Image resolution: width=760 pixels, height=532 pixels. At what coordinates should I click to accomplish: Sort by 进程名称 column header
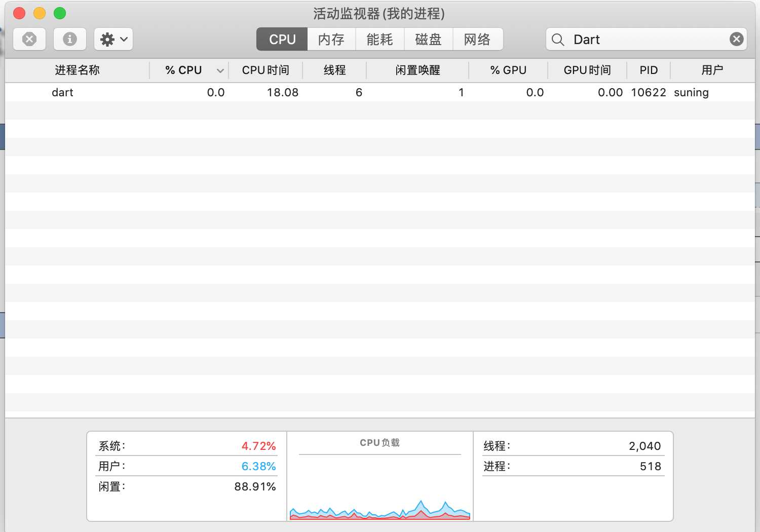coord(78,70)
